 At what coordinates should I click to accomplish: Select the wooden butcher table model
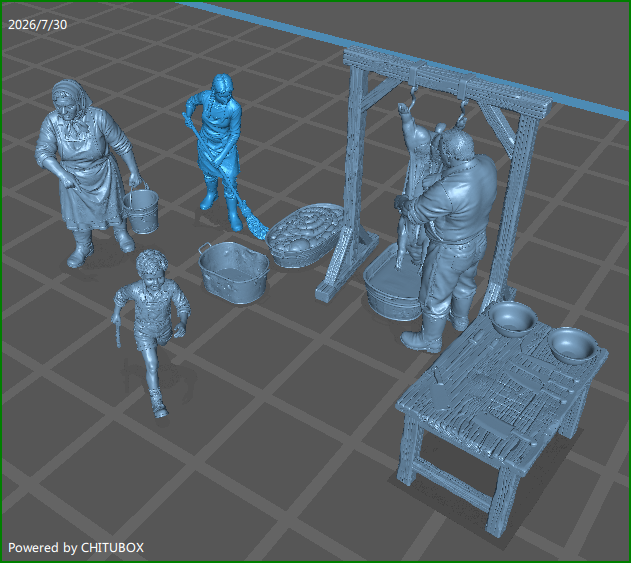(x=501, y=406)
